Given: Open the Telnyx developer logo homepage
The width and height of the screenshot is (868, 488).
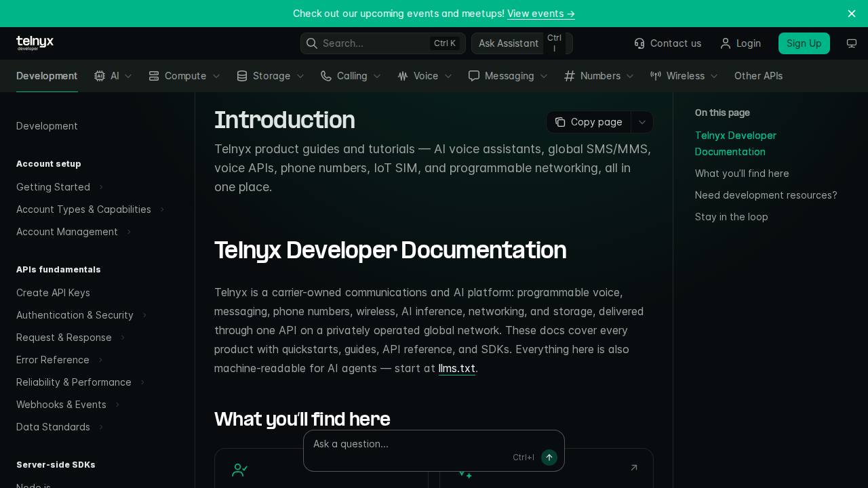Looking at the screenshot, I should (35, 43).
